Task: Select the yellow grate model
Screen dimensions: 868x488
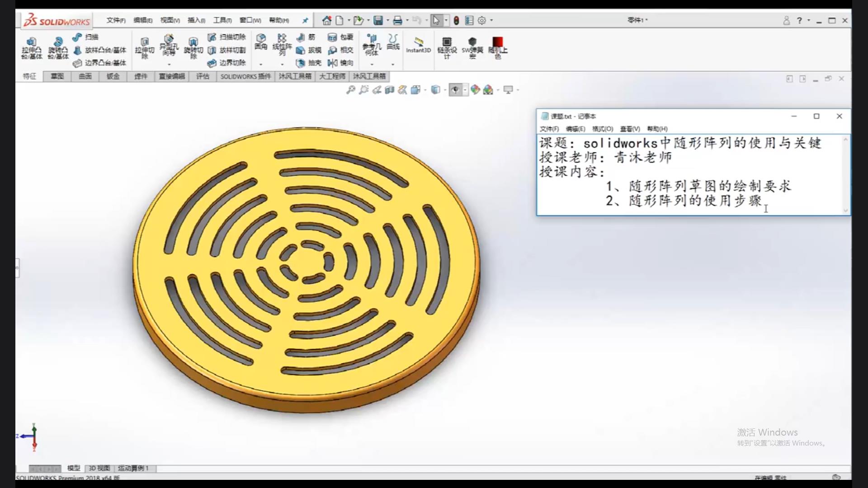Action: (307, 270)
